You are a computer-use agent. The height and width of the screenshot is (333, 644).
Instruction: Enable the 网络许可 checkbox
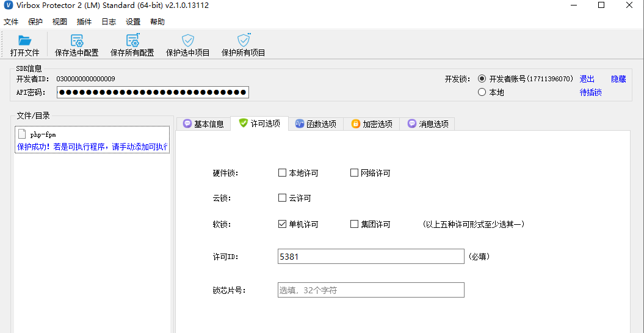click(354, 173)
